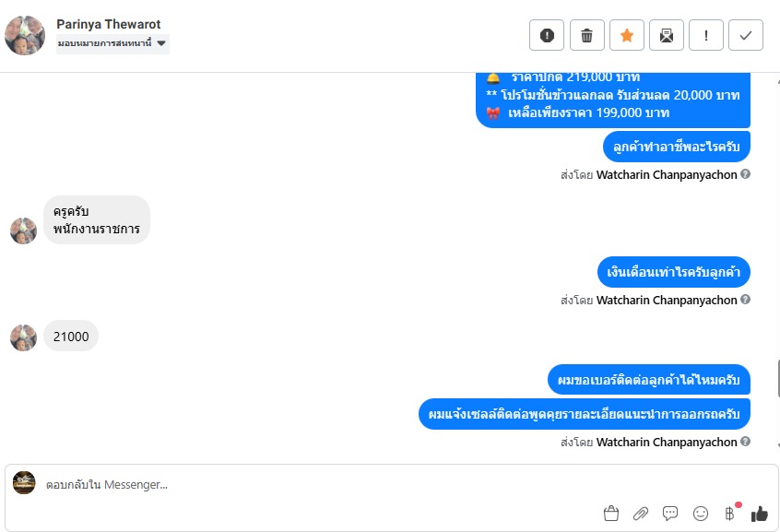Open shopping bag product icon
Image resolution: width=780 pixels, height=532 pixels.
[611, 513]
